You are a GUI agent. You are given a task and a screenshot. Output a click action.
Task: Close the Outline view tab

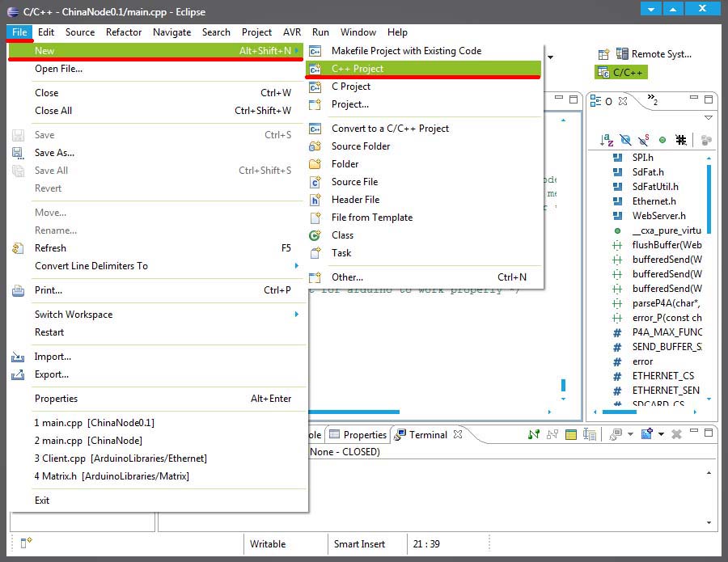(623, 101)
